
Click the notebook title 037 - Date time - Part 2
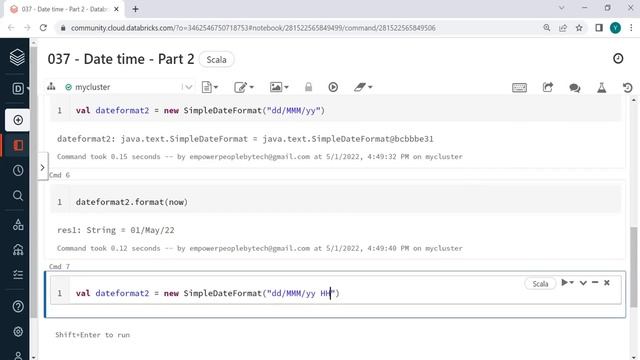coord(121,59)
